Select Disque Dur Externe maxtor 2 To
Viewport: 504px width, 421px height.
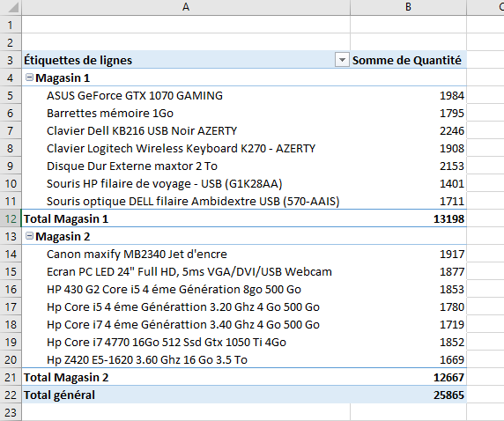[186, 166]
